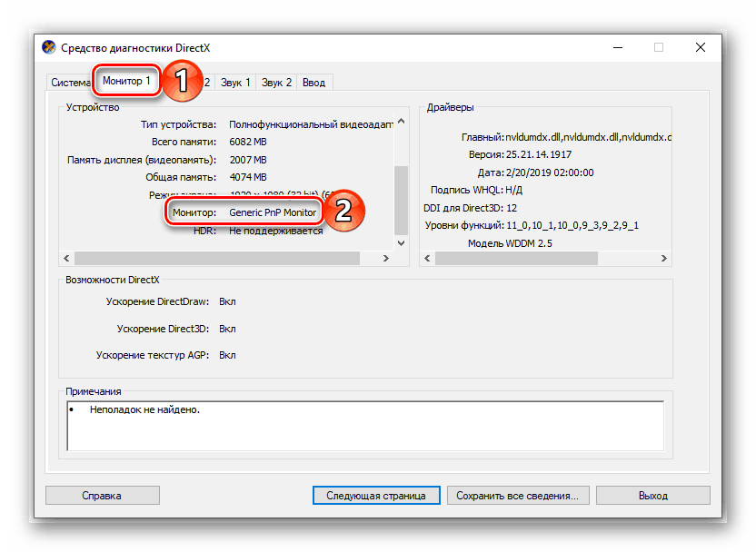Click down arrow of Устройство vertical scrollbar

(401, 243)
